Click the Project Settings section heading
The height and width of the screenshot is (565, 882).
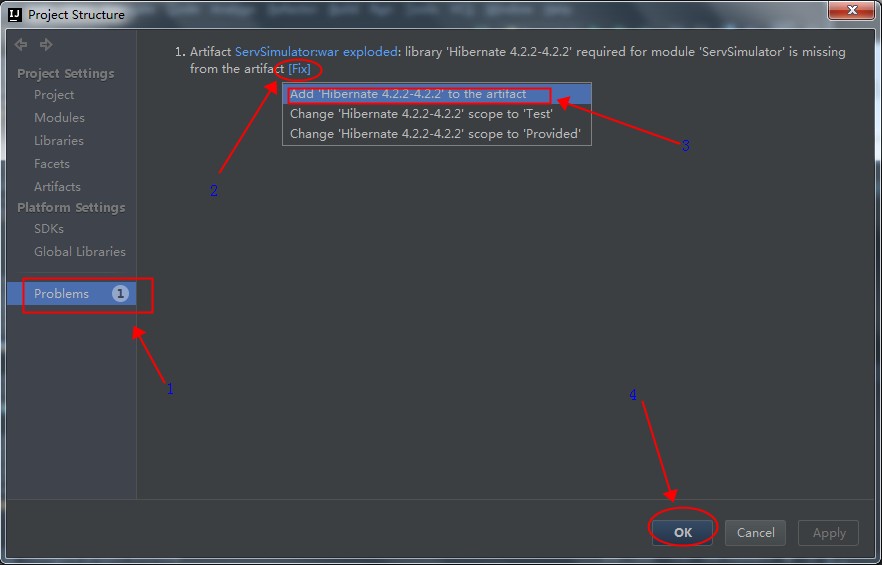tap(65, 74)
